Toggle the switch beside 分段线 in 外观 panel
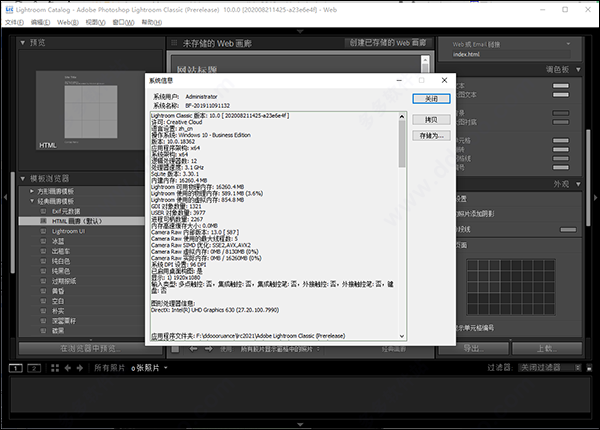Viewport: 600px width, 430px height. click(x=568, y=230)
